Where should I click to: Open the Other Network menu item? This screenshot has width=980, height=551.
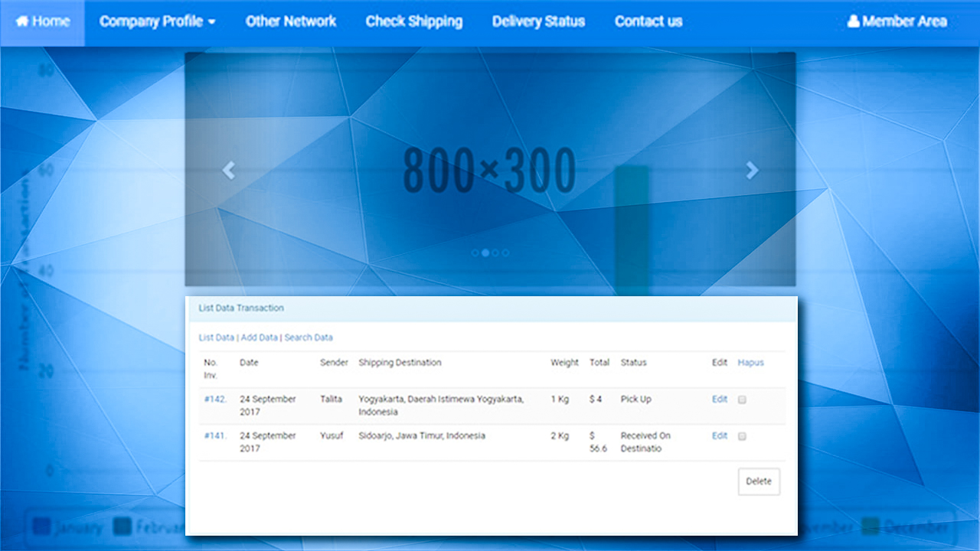(290, 21)
